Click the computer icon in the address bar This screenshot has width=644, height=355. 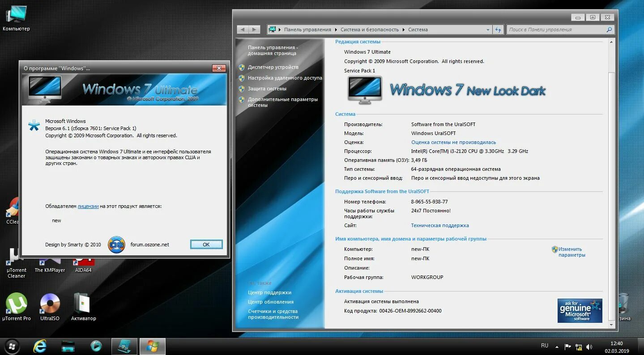point(272,30)
